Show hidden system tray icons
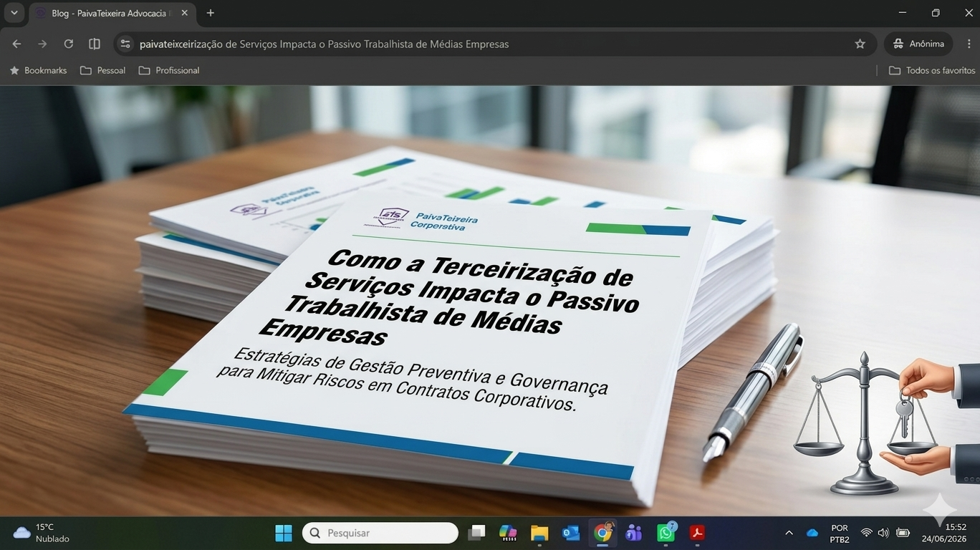The image size is (980, 550). tap(789, 533)
